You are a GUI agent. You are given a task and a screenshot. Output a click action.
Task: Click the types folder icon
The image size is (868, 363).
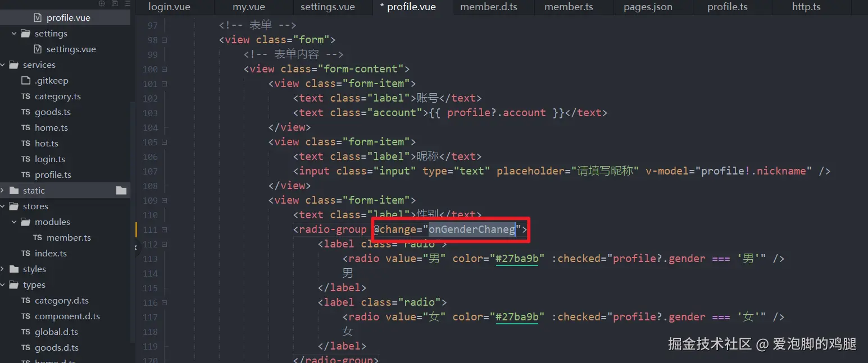point(14,285)
